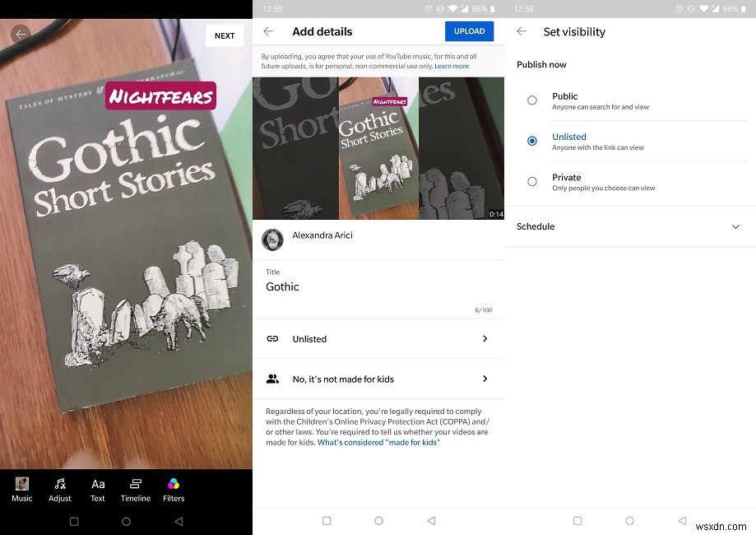Tap recent apps square on Set visibility screen
Screen dimensions: 756x535
pyautogui.click(x=577, y=521)
